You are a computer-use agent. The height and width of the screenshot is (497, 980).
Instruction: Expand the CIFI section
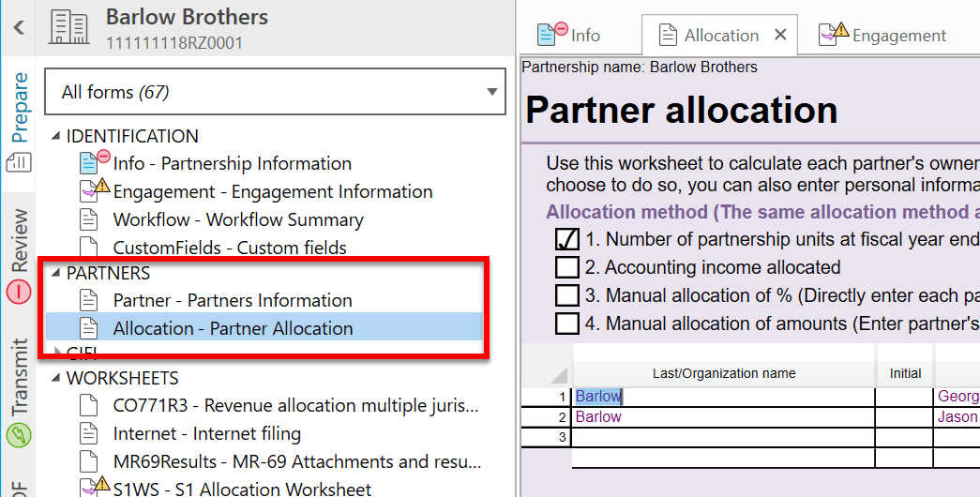pyautogui.click(x=57, y=352)
